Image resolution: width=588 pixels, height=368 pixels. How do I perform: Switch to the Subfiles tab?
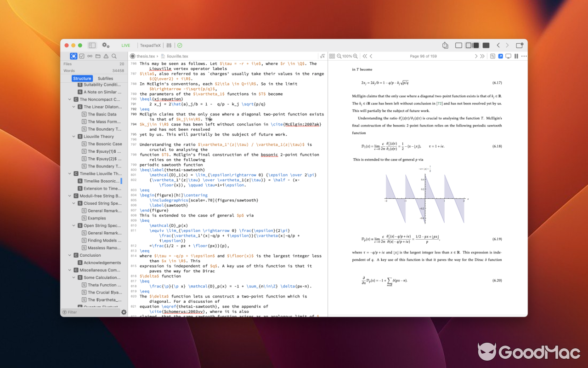click(105, 78)
